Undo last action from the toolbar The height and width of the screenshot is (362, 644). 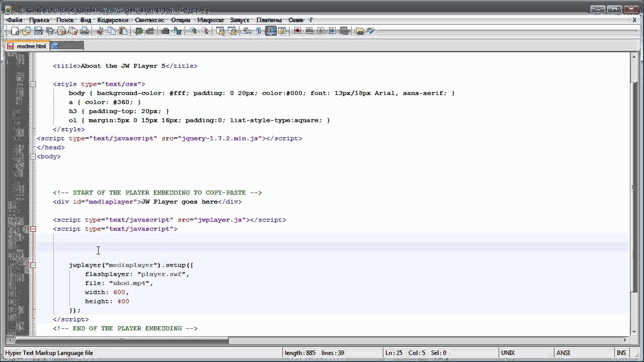[139, 31]
